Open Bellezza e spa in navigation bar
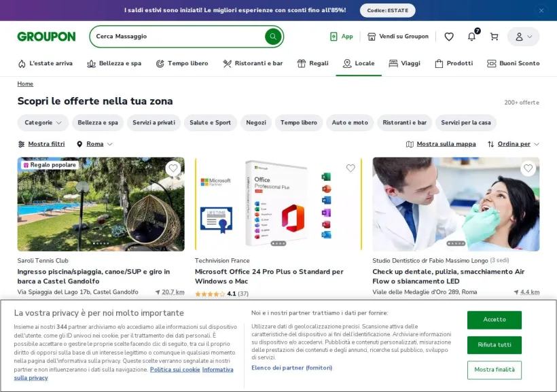557x392 pixels. click(114, 63)
